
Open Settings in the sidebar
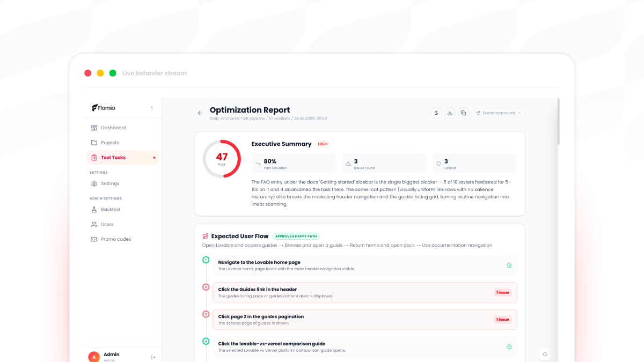[x=123, y=183]
